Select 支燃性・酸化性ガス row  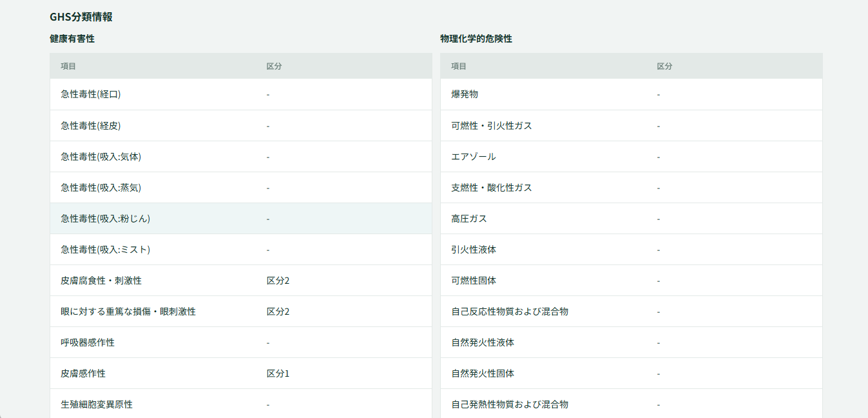tap(632, 187)
